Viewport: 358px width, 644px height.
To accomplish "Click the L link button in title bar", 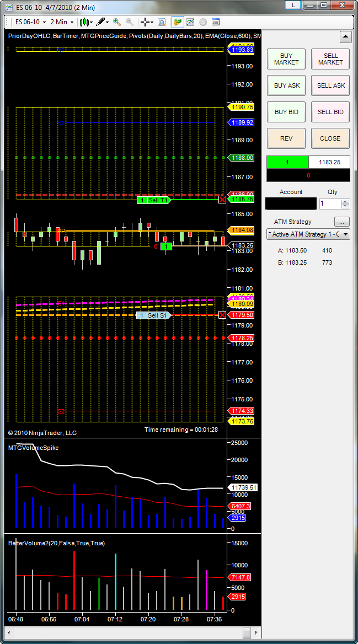I will (293, 5).
